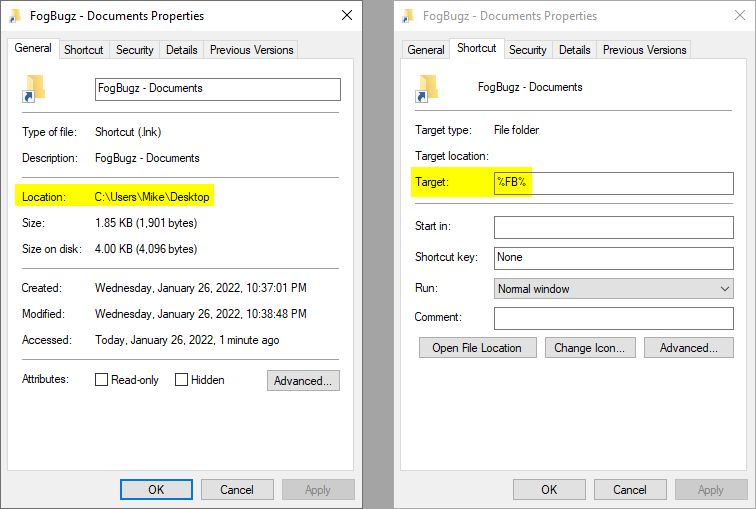Viewport: 756px width, 509px height.
Task: Click the Size value 1.85 KB (1,901 bytes)
Action: [146, 223]
